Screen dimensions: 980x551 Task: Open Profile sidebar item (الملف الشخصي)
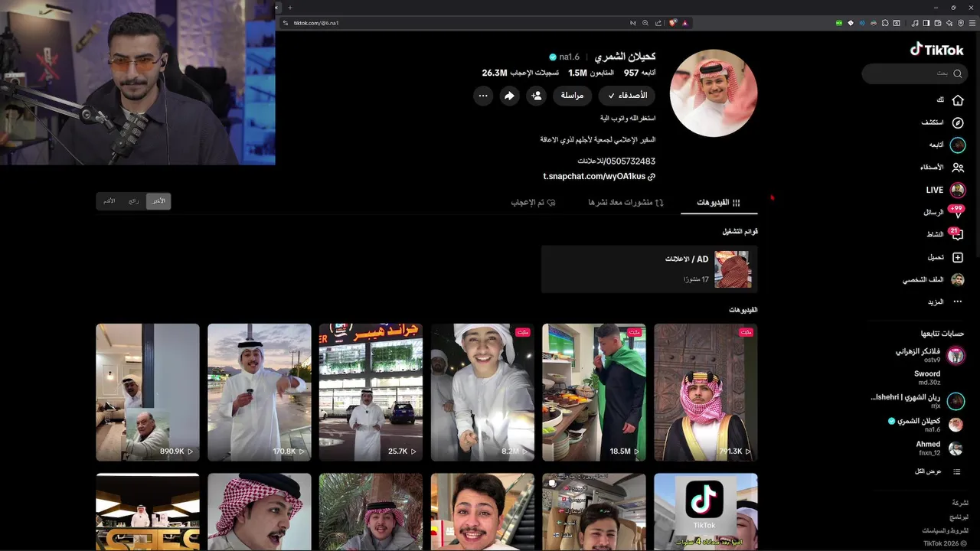click(933, 280)
